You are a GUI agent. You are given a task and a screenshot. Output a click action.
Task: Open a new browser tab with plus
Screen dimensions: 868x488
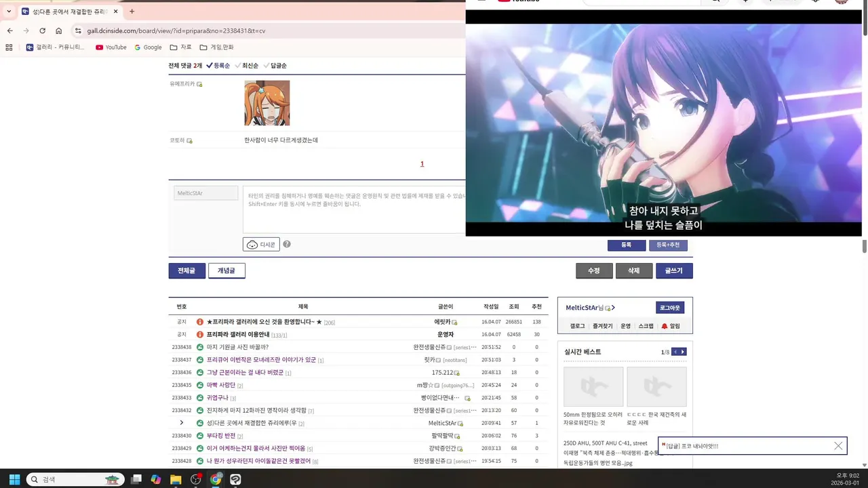pyautogui.click(x=132, y=12)
